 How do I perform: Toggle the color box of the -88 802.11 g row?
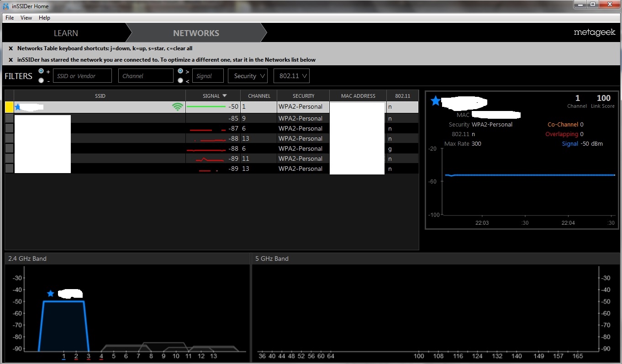[9, 148]
